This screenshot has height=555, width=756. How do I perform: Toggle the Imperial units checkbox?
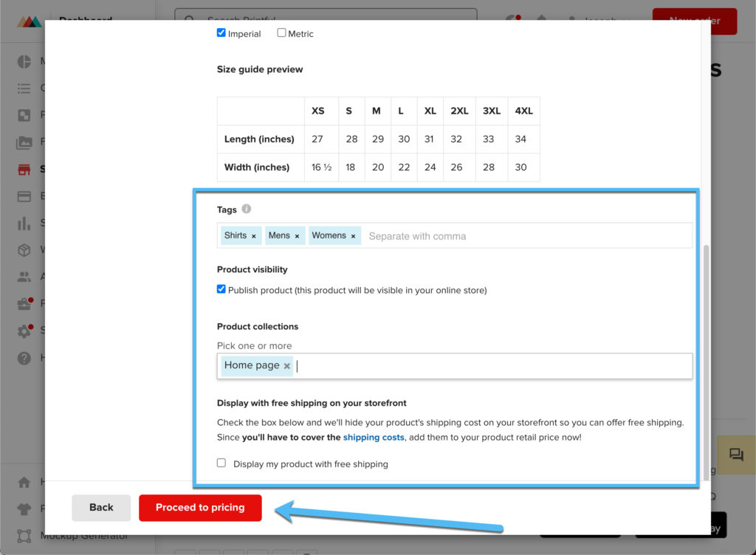(221, 33)
